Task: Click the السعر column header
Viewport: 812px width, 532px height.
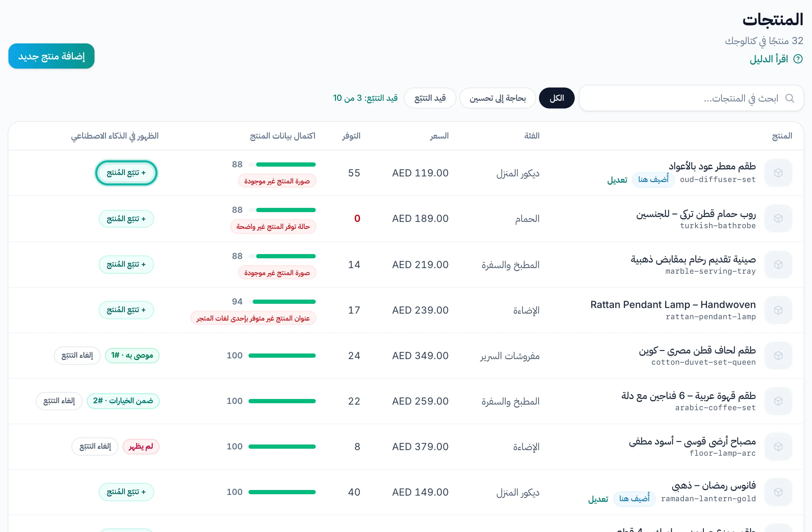Action: [x=439, y=136]
